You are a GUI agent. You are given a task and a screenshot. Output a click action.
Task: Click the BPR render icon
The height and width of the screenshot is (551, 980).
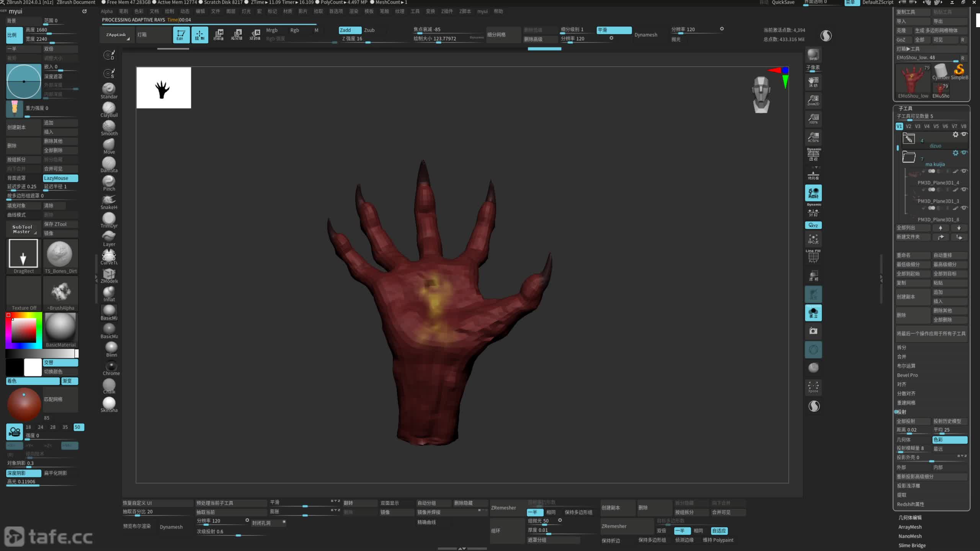(813, 55)
